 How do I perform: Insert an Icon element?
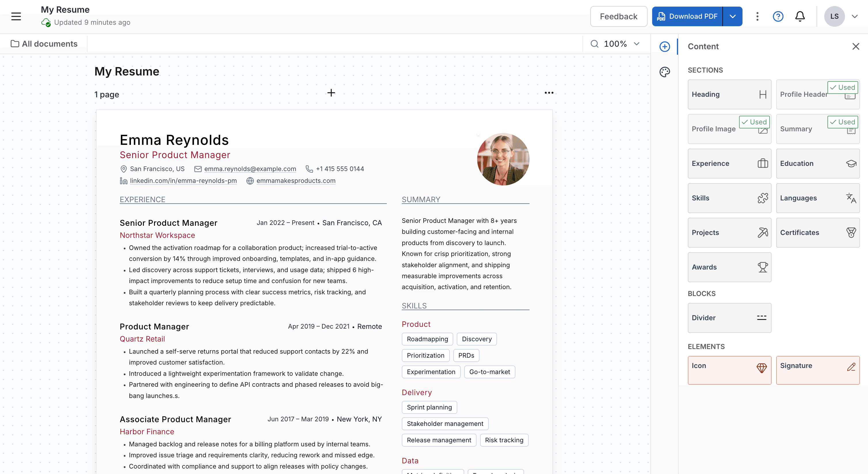point(729,370)
